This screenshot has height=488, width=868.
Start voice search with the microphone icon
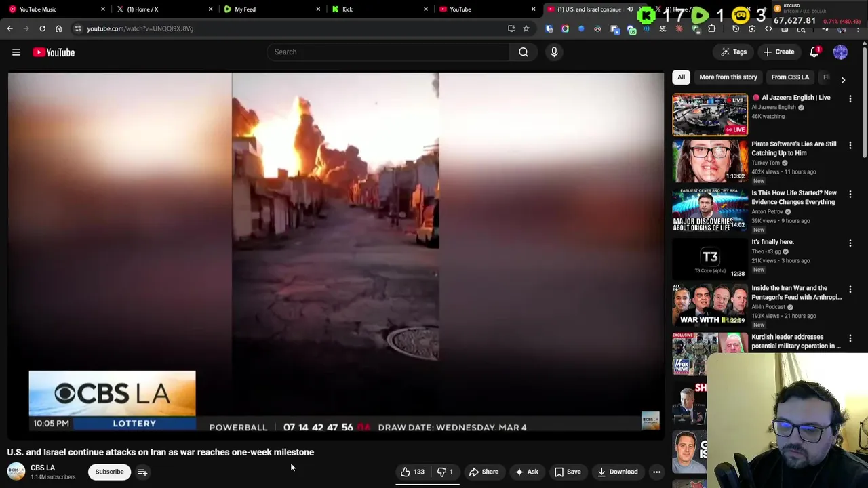click(554, 52)
